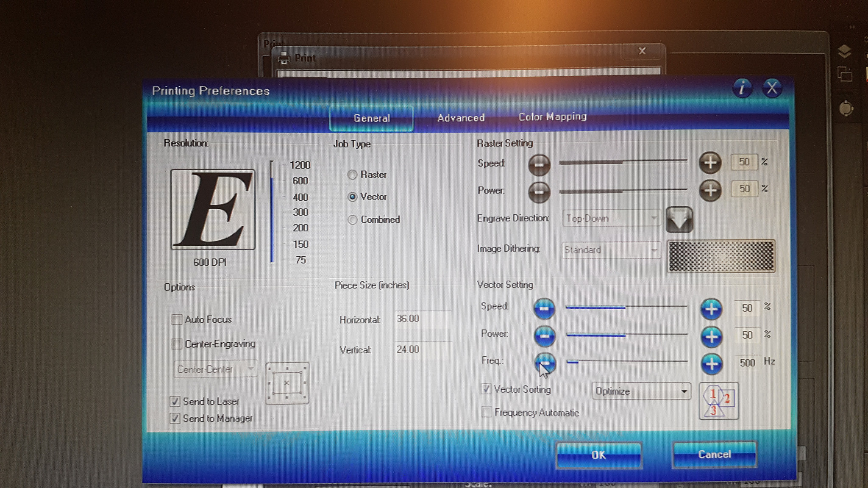Click the raster power slider
This screenshot has width=868, height=488.
pyautogui.click(x=623, y=190)
